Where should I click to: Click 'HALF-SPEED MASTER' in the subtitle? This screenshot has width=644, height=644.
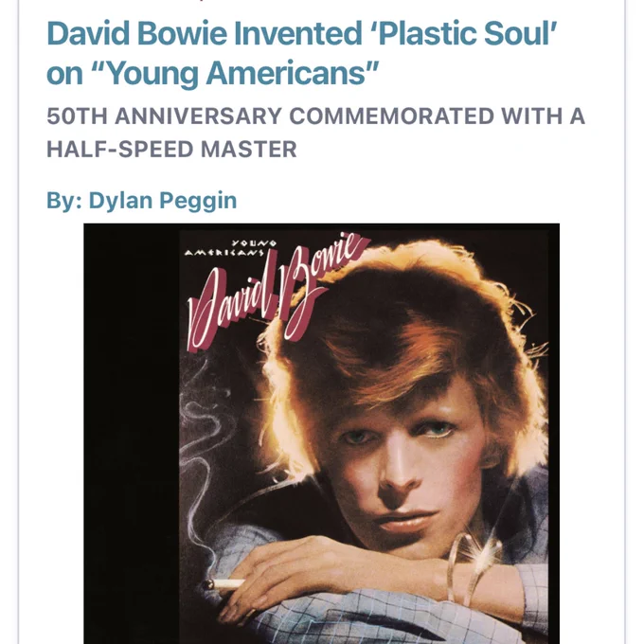click(171, 149)
